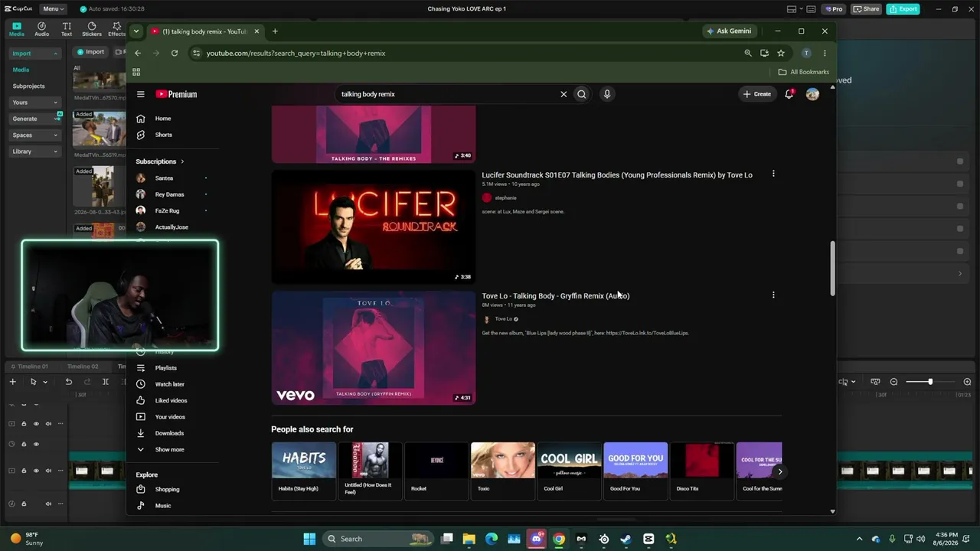The width and height of the screenshot is (980, 551).
Task: Toggle visibility of the track without a mute icon
Action: tap(36, 444)
